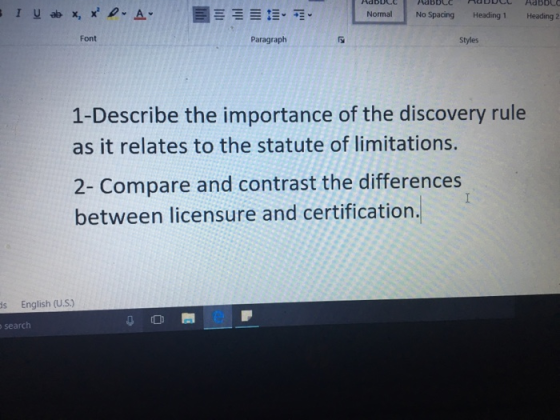Screen dimensions: 560x420
Task: Toggle strikethrough formatting
Action: coord(56,14)
